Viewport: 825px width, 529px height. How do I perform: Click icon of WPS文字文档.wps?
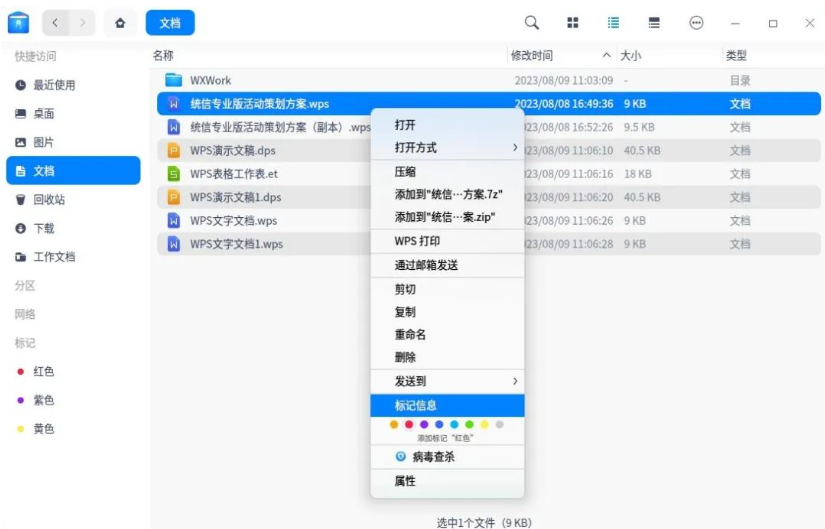click(x=174, y=221)
